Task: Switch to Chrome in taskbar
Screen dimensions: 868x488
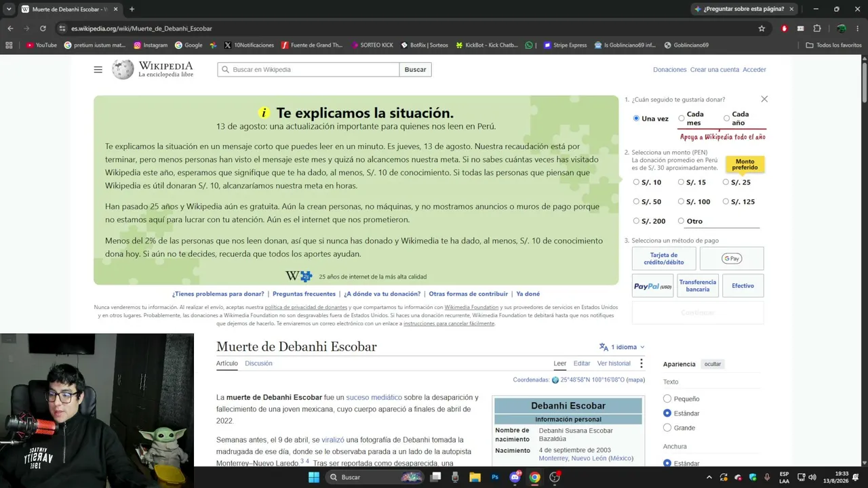Action: [x=534, y=477]
